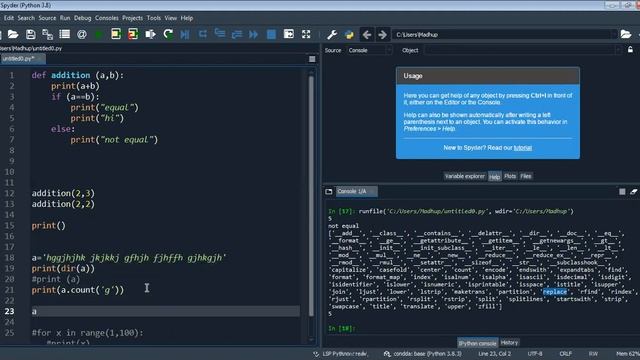This screenshot has height=360, width=640.
Task: Switch to the Variable explorer tab
Action: pos(464,176)
